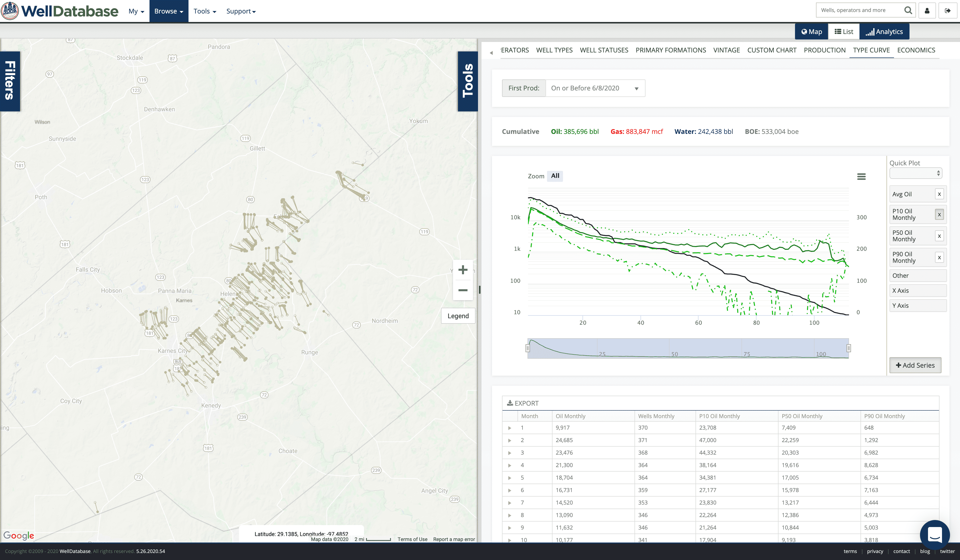The width and height of the screenshot is (960, 560).
Task: Remove the Avg Oil series
Action: coord(939,194)
